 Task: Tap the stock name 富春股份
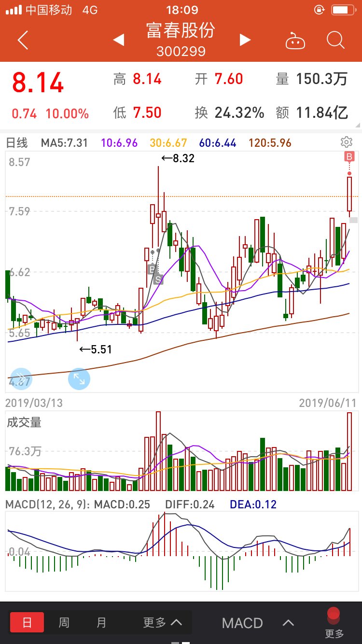tap(181, 30)
